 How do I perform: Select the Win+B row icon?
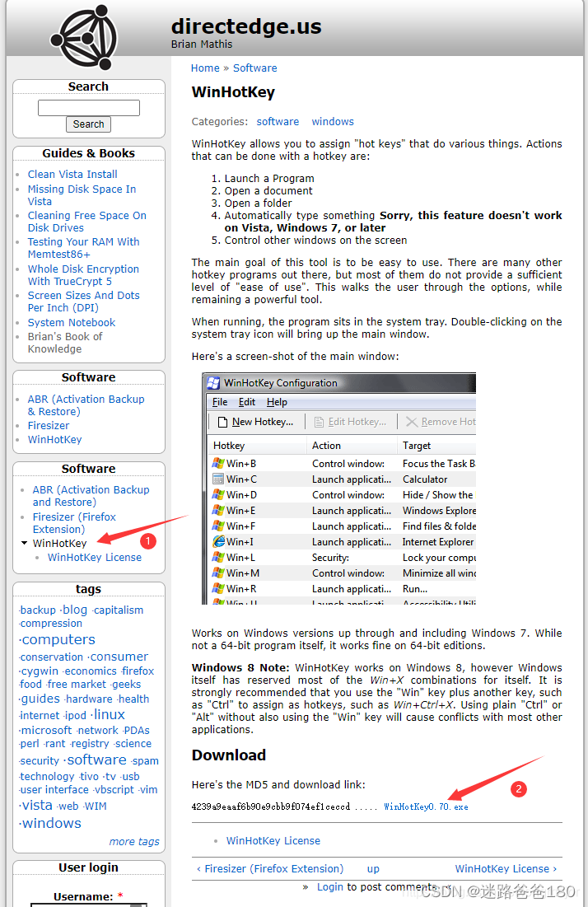[x=218, y=463]
